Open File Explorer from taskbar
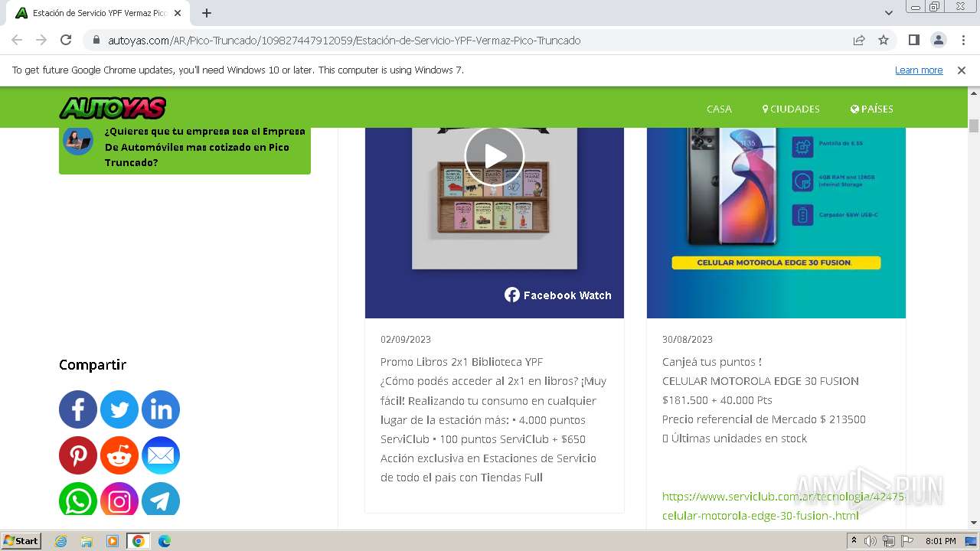 coord(87,541)
